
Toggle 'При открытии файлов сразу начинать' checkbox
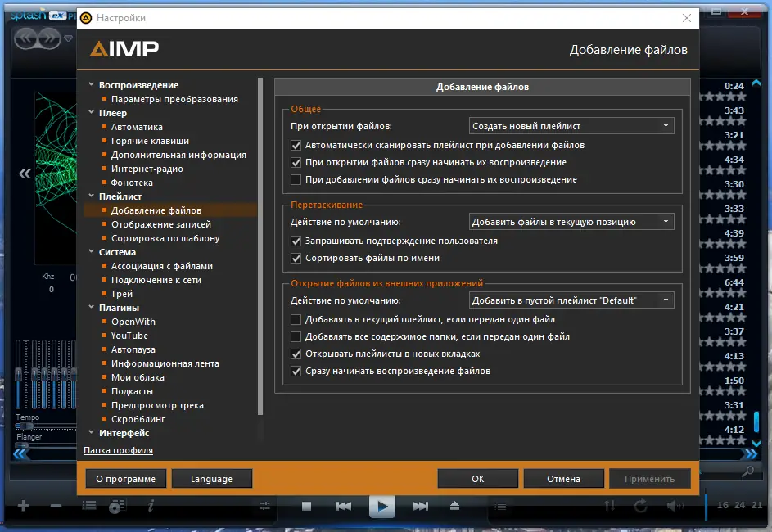point(296,162)
